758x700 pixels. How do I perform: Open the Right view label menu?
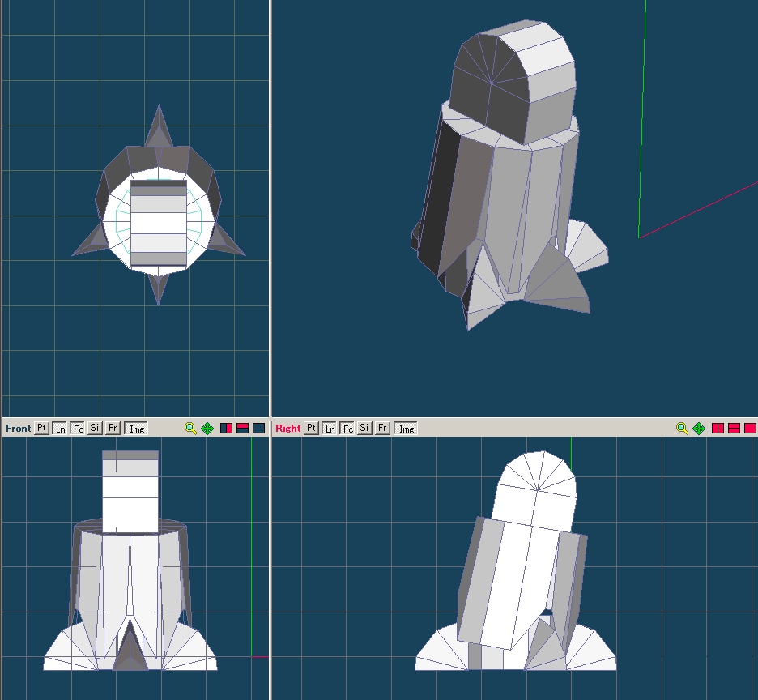[287, 428]
